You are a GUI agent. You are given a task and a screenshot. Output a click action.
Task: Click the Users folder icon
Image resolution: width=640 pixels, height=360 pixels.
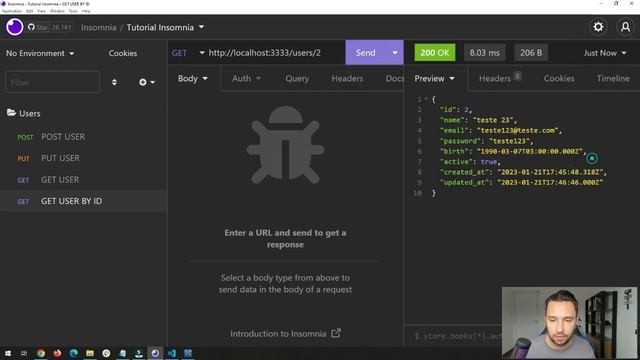coord(11,113)
